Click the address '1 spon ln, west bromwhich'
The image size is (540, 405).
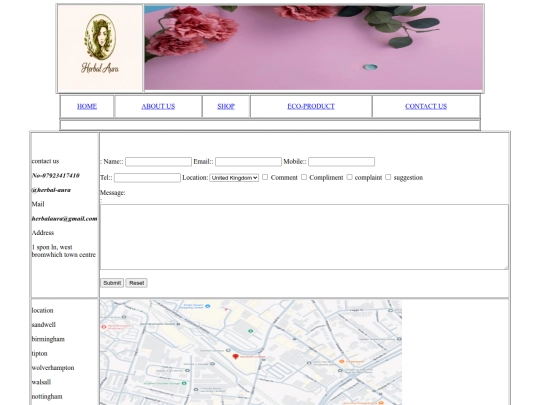64,251
